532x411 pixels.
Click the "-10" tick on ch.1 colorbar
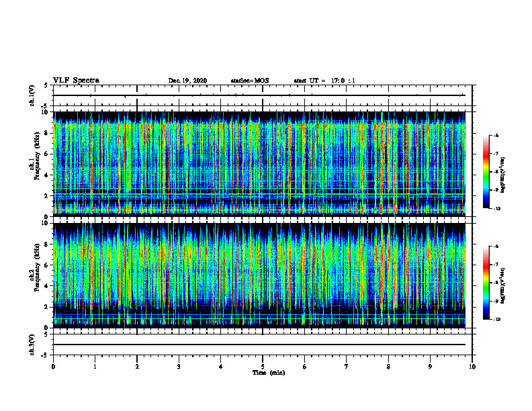496,209
